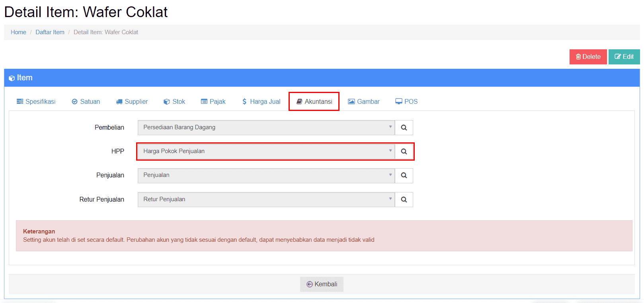Open the Pembelian account dropdown
Viewport: 644px width, 303px height.
(266, 128)
